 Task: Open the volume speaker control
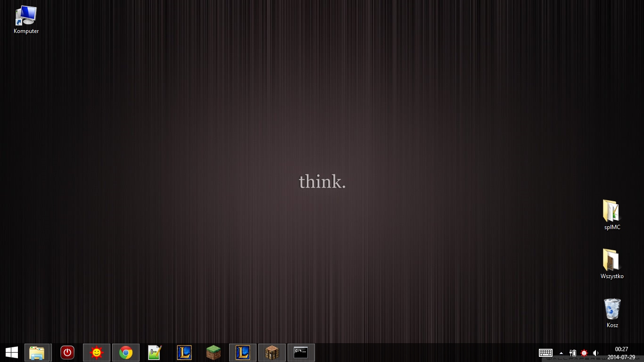595,353
